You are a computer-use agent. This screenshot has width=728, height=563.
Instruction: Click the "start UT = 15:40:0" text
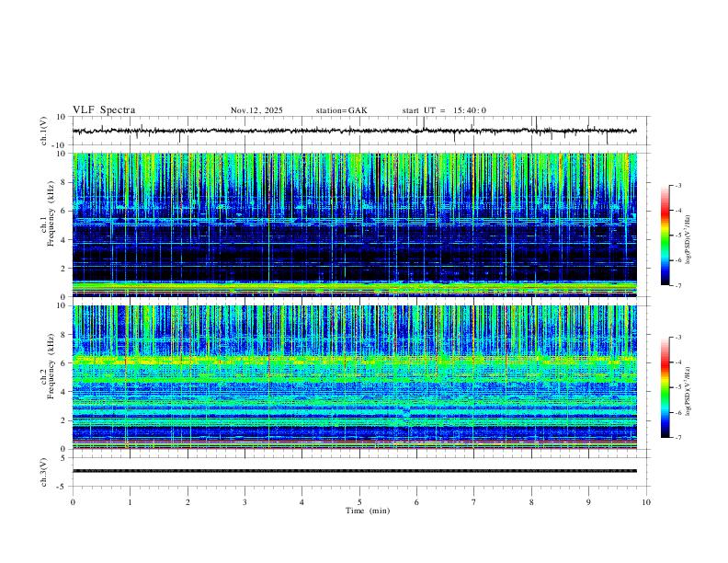point(444,110)
